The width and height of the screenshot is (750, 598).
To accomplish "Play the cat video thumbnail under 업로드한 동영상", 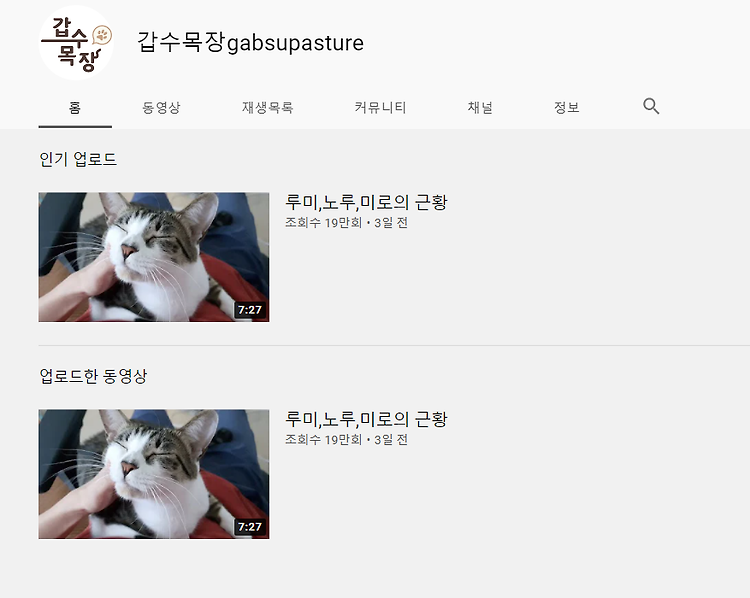I will (x=154, y=474).
